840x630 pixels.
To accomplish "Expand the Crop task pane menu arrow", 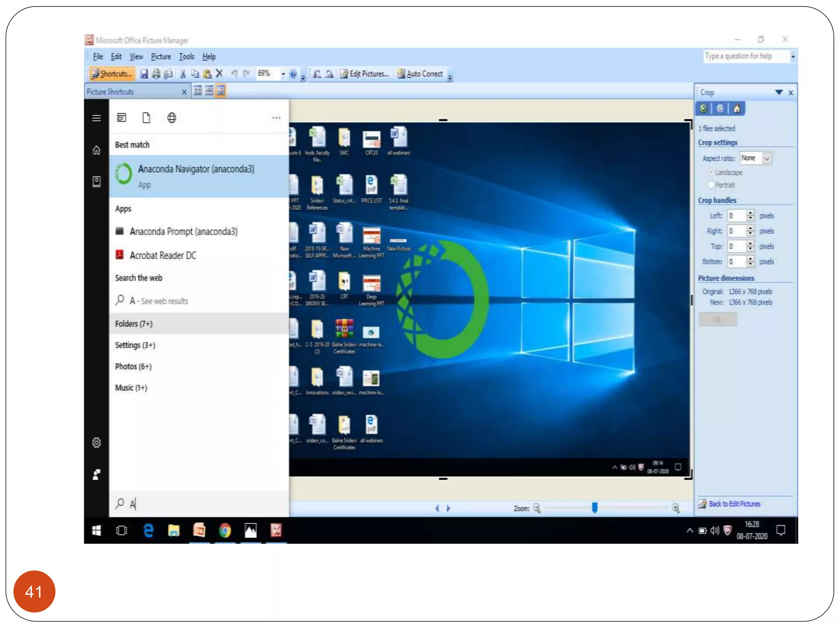I will 779,92.
